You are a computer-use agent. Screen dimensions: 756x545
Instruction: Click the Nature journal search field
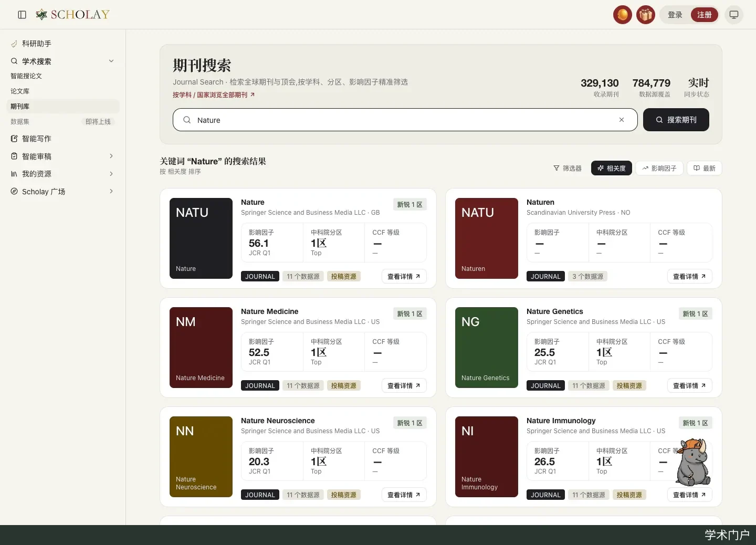click(x=404, y=120)
